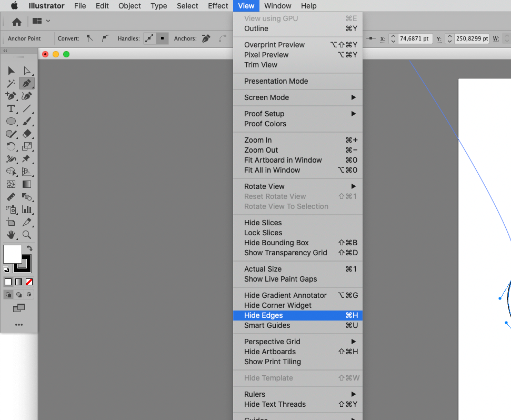Open the Window menu
The height and width of the screenshot is (420, 511).
point(278,6)
